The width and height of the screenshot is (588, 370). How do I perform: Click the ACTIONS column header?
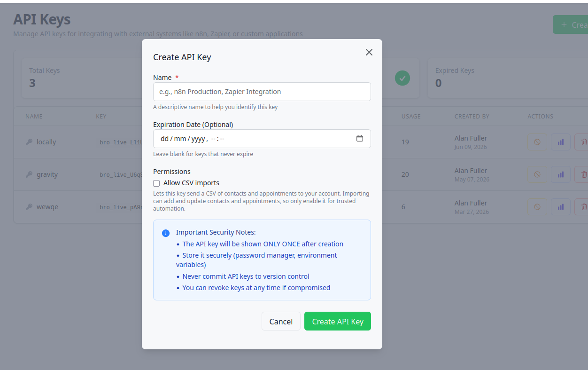[541, 116]
